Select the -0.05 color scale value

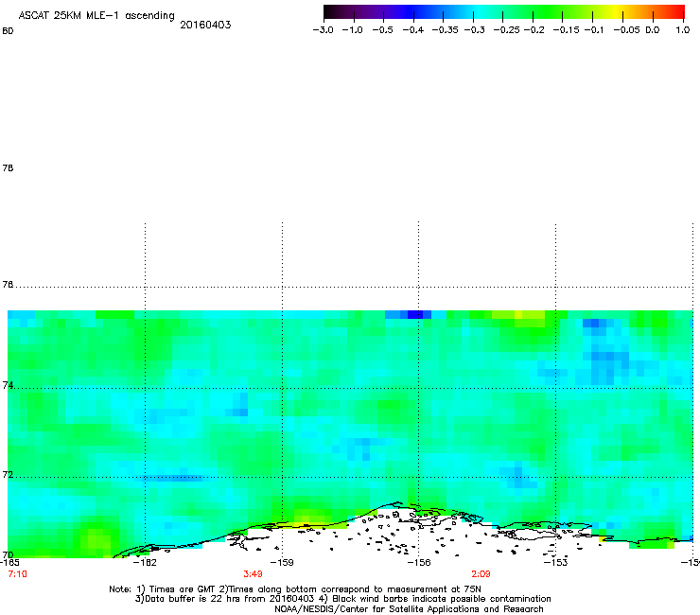coord(626,30)
